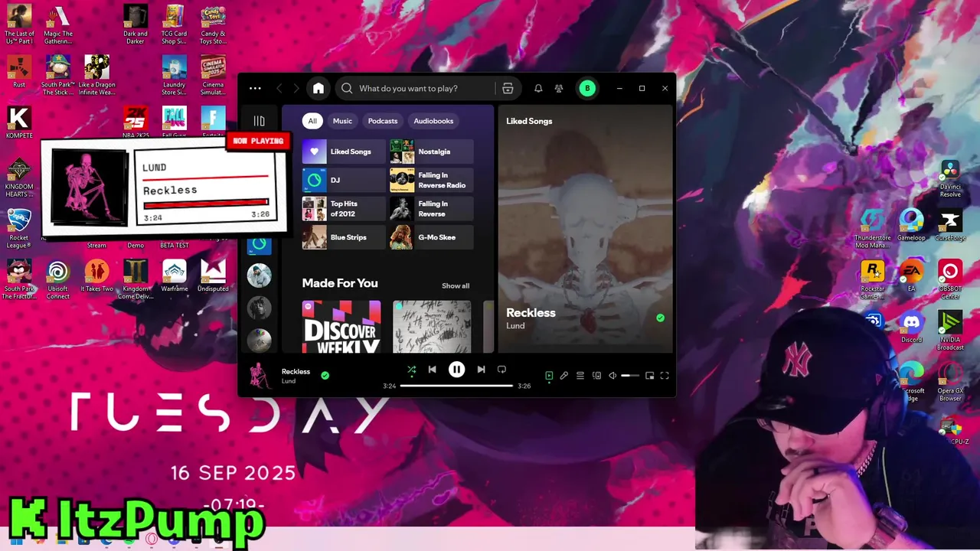Open Spotify notifications bell
This screenshot has height=551, width=980.
pyautogui.click(x=538, y=88)
